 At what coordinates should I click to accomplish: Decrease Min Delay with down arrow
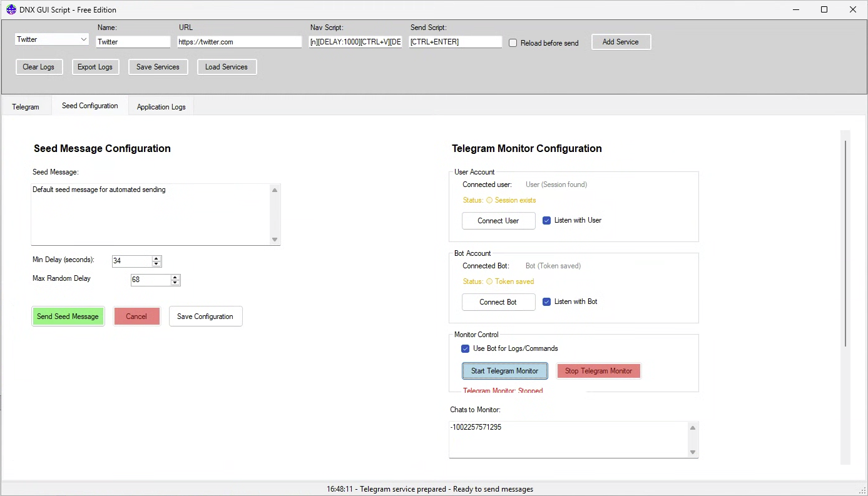[x=156, y=264]
